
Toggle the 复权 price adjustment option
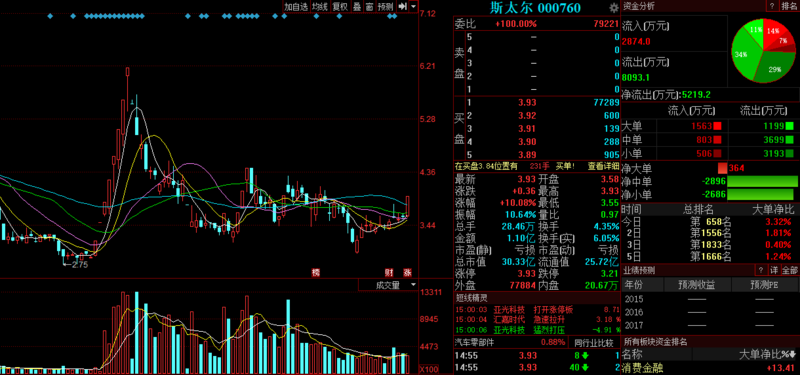pyautogui.click(x=340, y=7)
